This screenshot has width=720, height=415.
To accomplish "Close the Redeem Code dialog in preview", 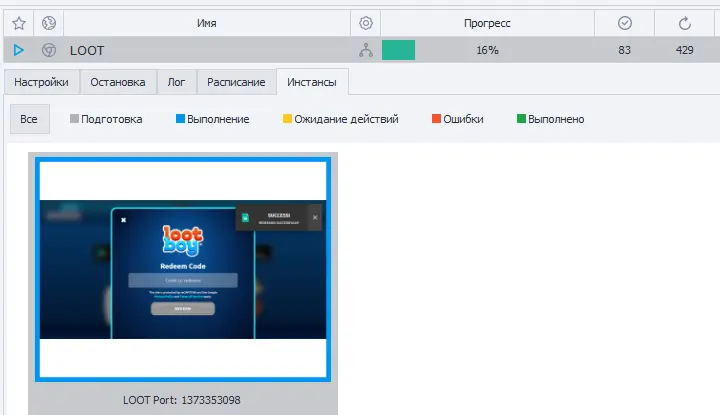I will click(124, 220).
